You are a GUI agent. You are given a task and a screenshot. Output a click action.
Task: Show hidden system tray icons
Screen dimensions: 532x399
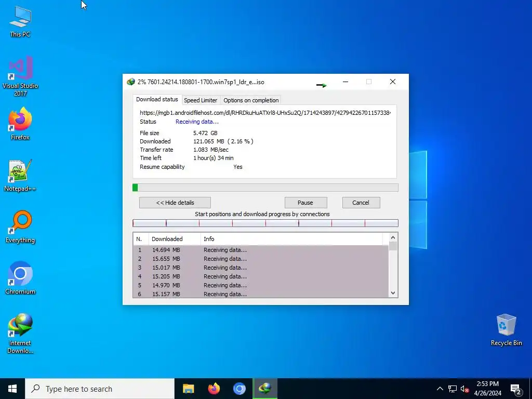(x=440, y=389)
